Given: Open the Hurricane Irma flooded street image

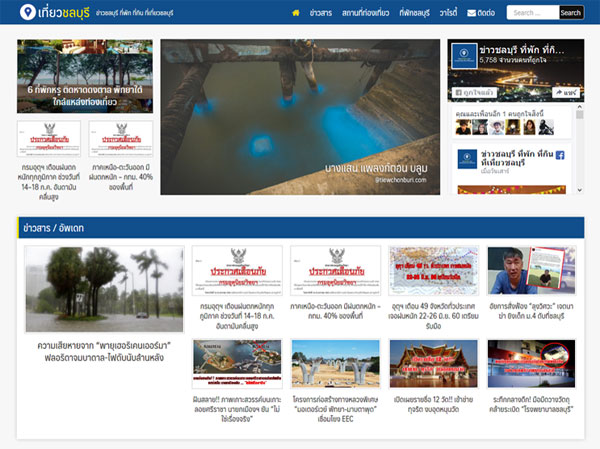Looking at the screenshot, I should tap(104, 289).
